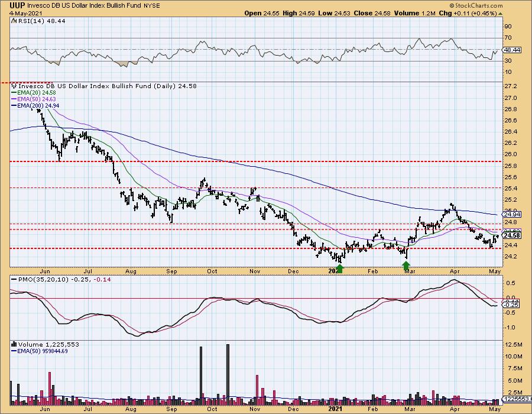Click the High 24.59 value
This screenshot has width=532, height=414.
299,13
